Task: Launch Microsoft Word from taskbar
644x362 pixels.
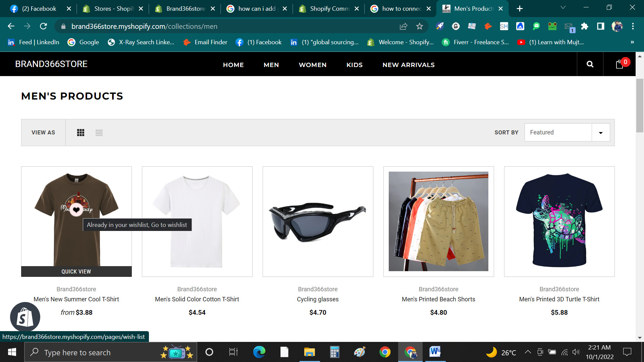Action: (x=435, y=352)
